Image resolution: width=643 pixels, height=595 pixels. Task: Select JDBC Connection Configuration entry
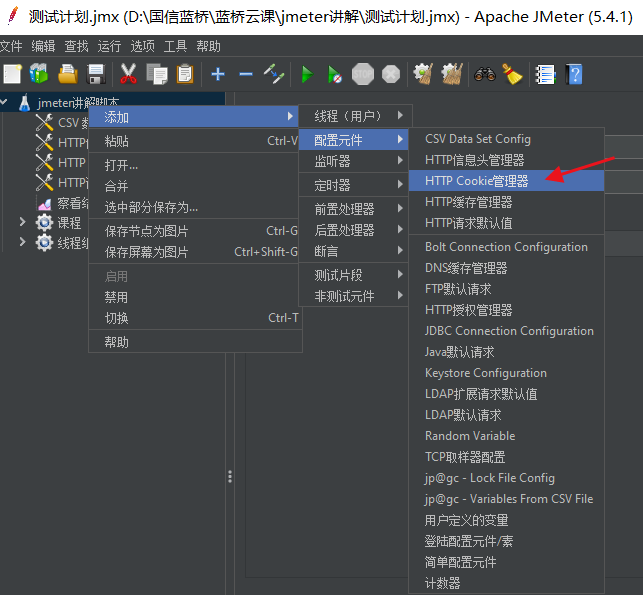tap(506, 331)
